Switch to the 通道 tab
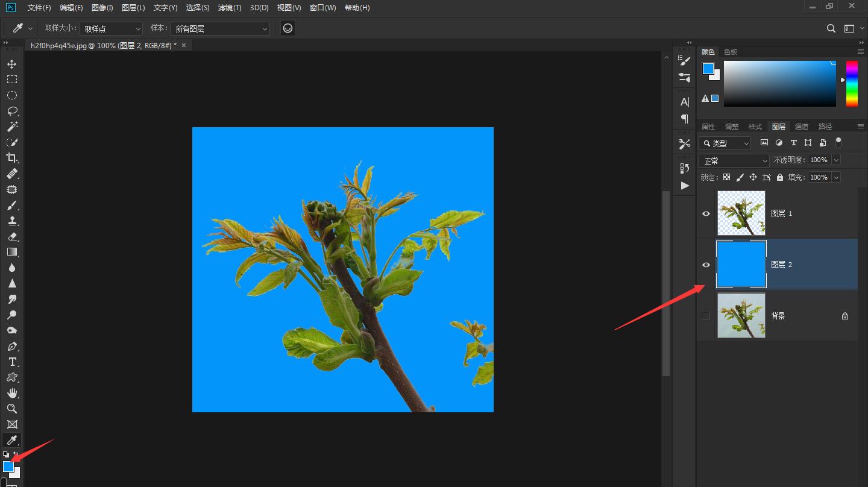868x487 pixels. click(x=802, y=127)
